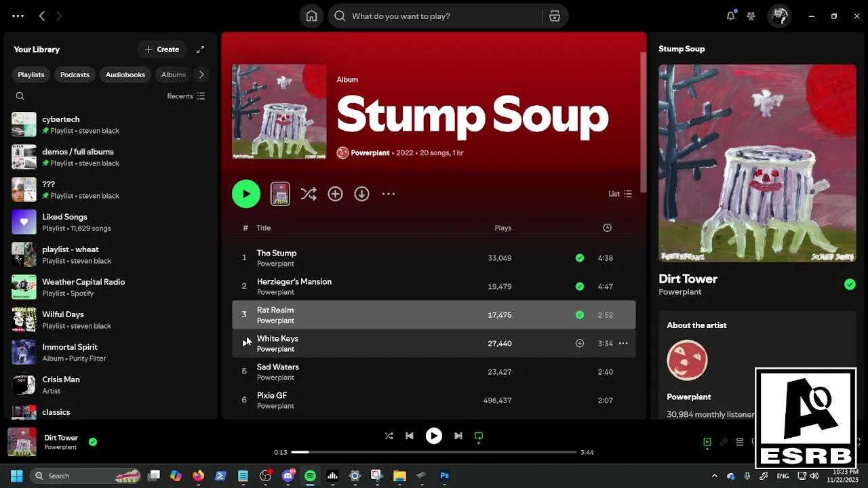Open more options for the album
868x488 pixels.
[x=388, y=194]
